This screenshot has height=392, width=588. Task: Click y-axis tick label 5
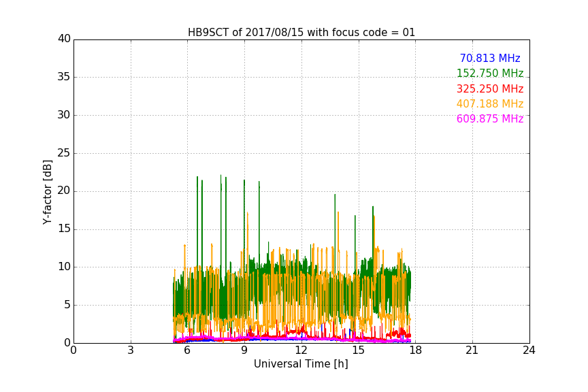click(x=67, y=305)
